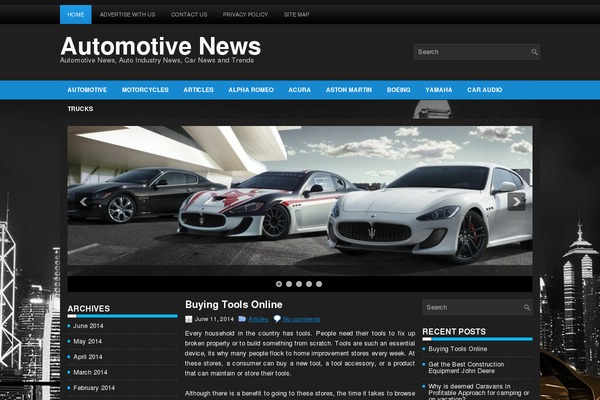Click the header search magnifier icon
Image resolution: width=600 pixels, height=400 pixels.
point(534,52)
